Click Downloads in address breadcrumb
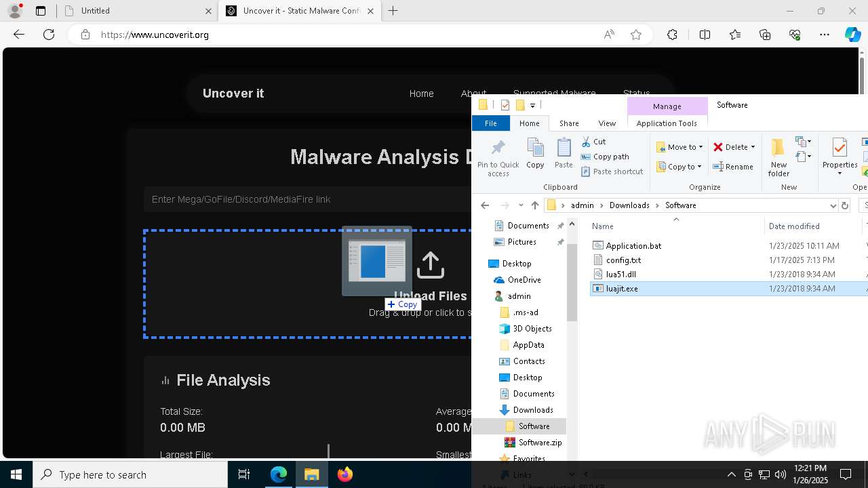 [x=629, y=205]
